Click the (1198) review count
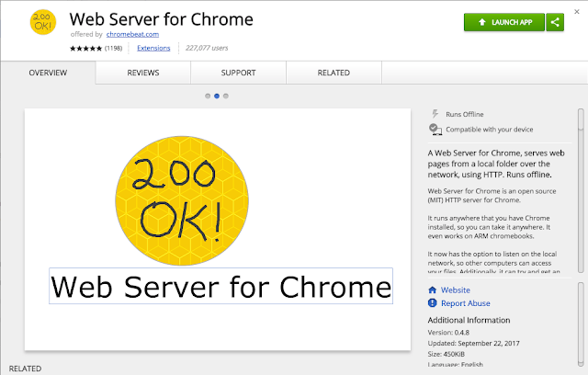 [113, 49]
